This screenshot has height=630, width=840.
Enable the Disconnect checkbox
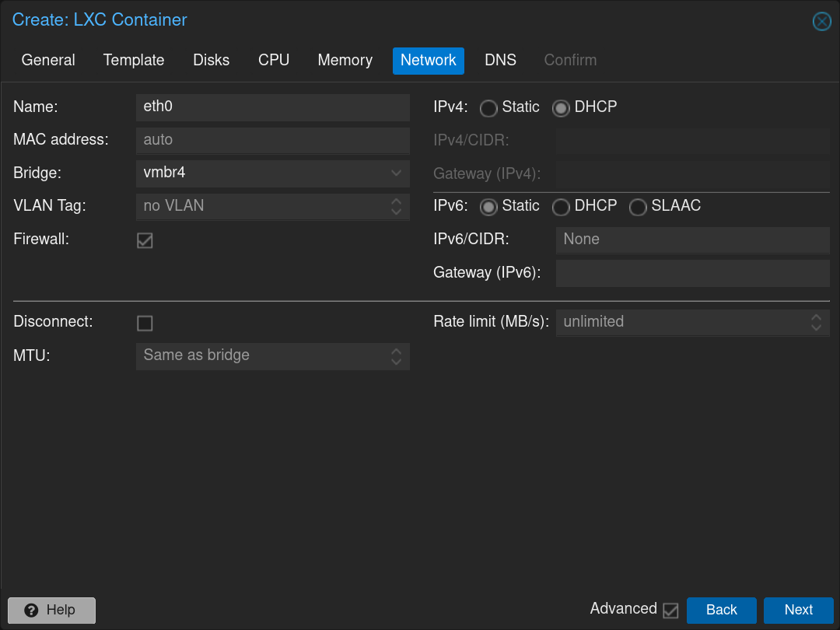click(x=145, y=323)
